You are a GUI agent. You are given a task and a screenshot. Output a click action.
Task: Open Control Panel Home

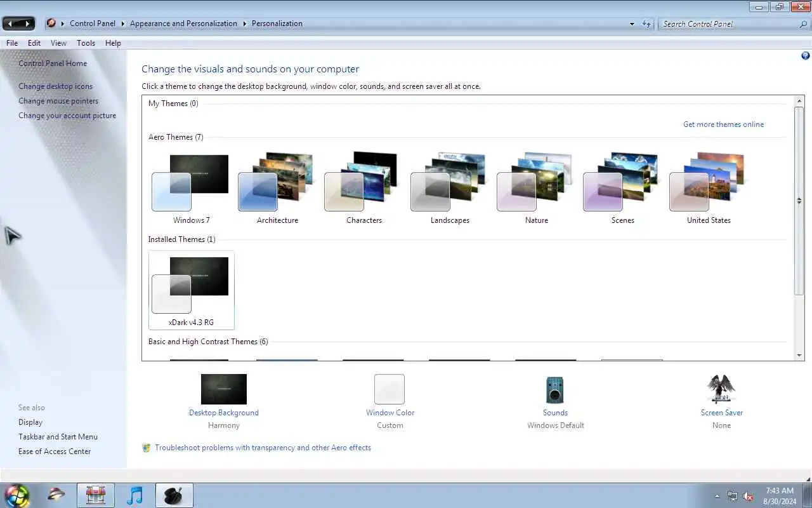[x=53, y=63]
